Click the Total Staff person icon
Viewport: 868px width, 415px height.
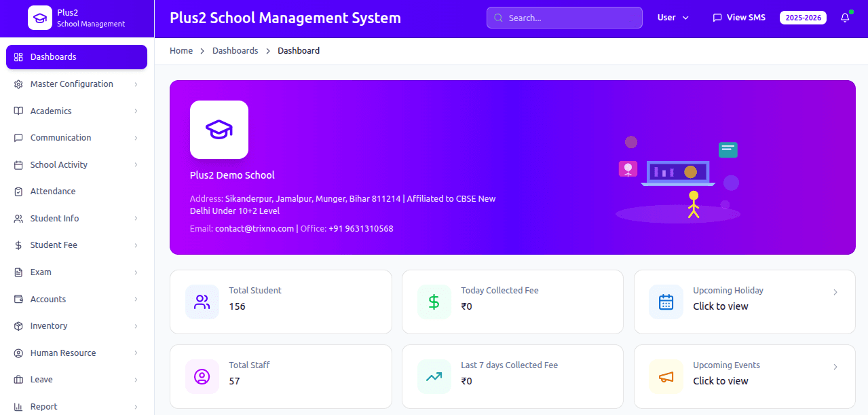pyautogui.click(x=202, y=376)
